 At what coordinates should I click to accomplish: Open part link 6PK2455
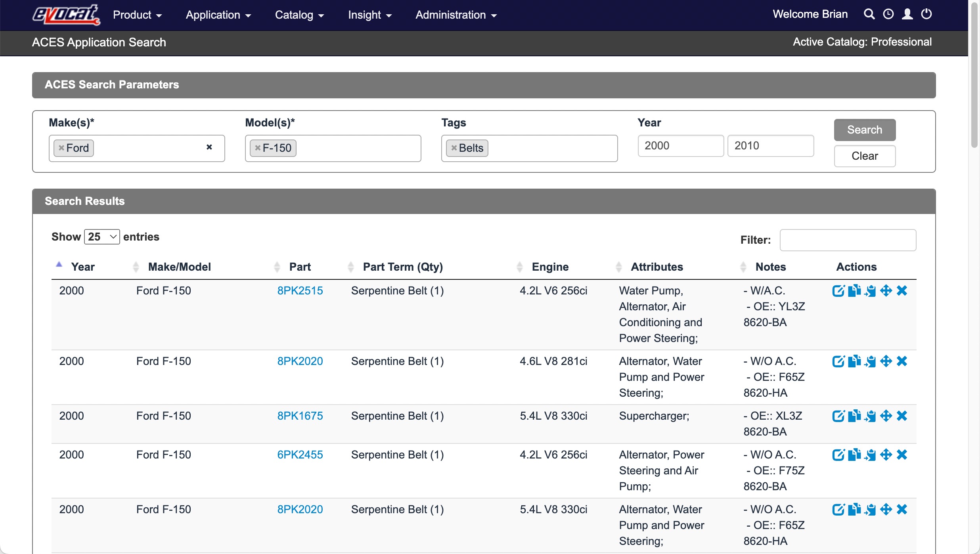tap(300, 455)
